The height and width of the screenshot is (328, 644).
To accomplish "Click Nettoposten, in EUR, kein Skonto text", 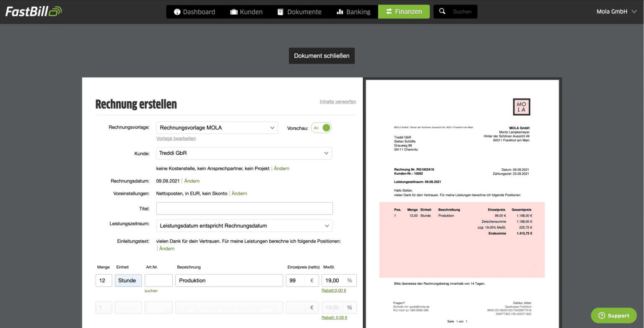I will [192, 194].
